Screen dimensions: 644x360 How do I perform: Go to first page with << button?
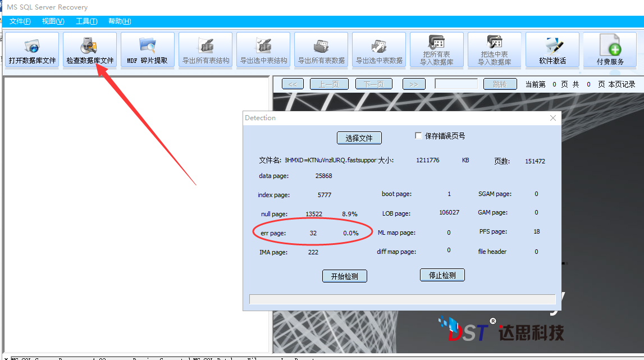pyautogui.click(x=293, y=84)
